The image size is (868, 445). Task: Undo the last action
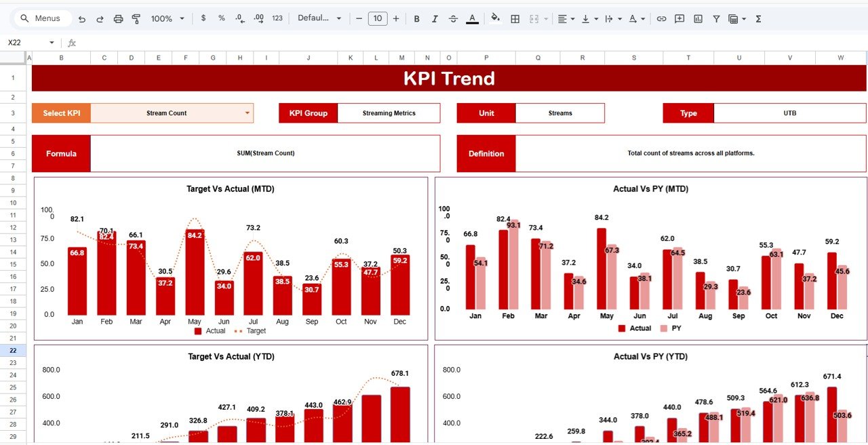tap(82, 18)
